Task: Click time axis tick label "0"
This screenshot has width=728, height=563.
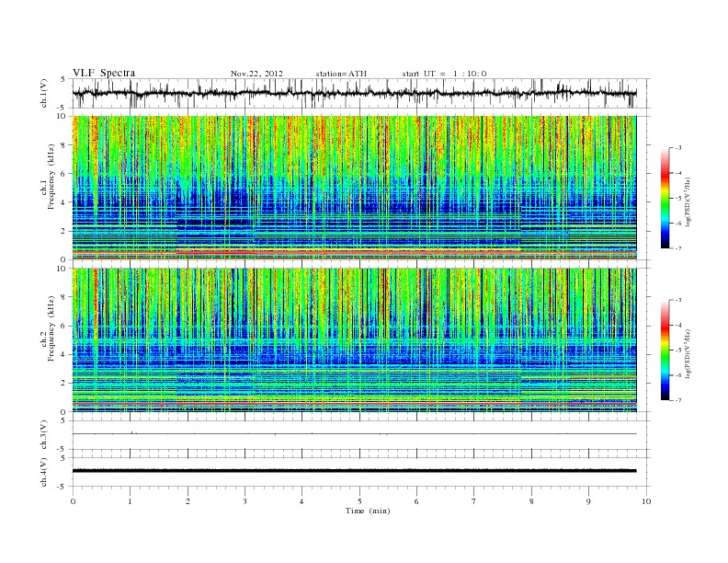Action: (x=73, y=501)
